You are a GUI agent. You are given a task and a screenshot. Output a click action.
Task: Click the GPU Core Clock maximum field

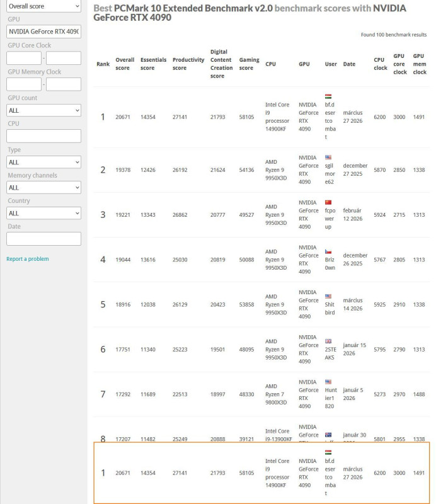pyautogui.click(x=64, y=58)
